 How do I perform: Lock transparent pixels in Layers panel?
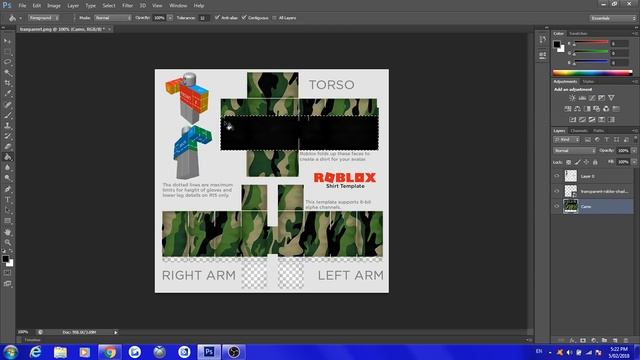click(x=569, y=162)
